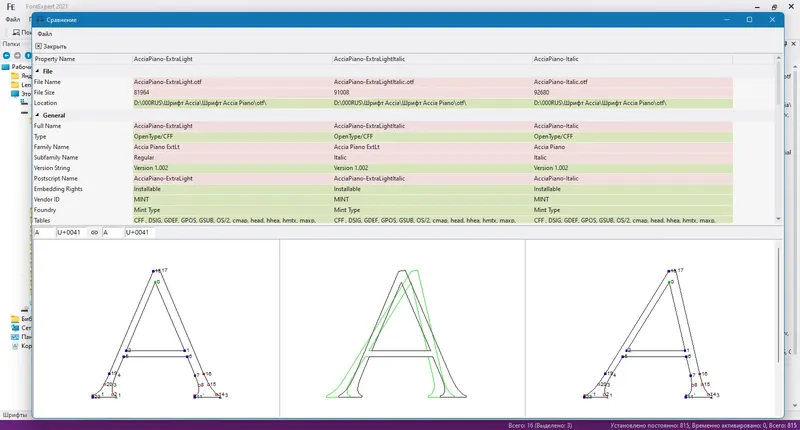Image resolution: width=800 pixels, height=430 pixels.
Task: Click the desktop icon of the Рабочий folder tree item
Action: pyautogui.click(x=6, y=67)
